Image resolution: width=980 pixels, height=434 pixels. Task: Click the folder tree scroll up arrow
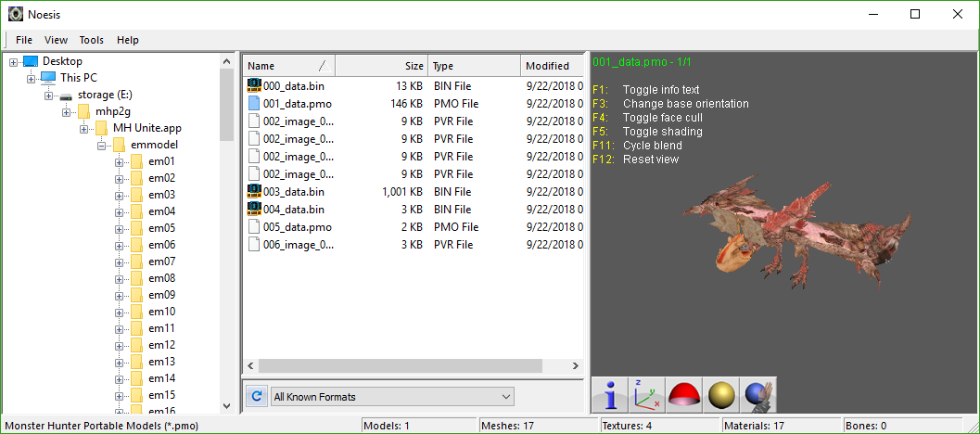(227, 60)
